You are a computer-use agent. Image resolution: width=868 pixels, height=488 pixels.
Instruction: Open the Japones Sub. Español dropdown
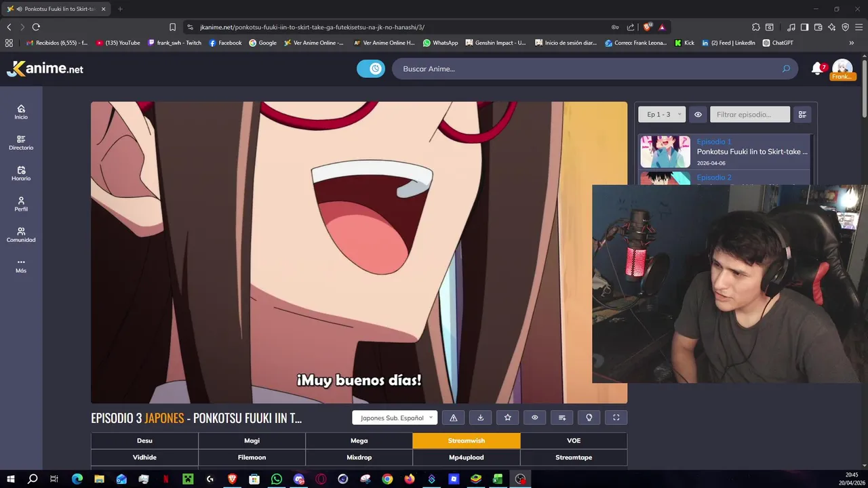[x=395, y=418]
